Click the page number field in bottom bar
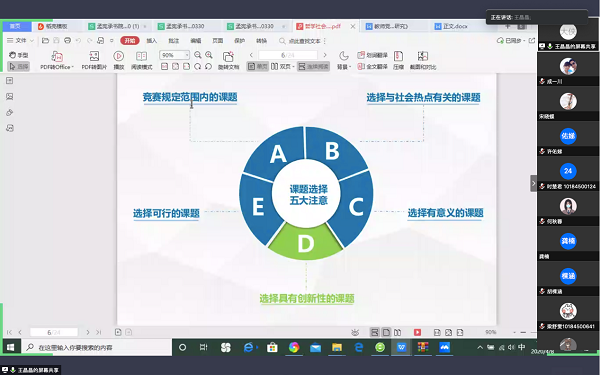Image resolution: width=600 pixels, height=375 pixels. tap(54, 332)
